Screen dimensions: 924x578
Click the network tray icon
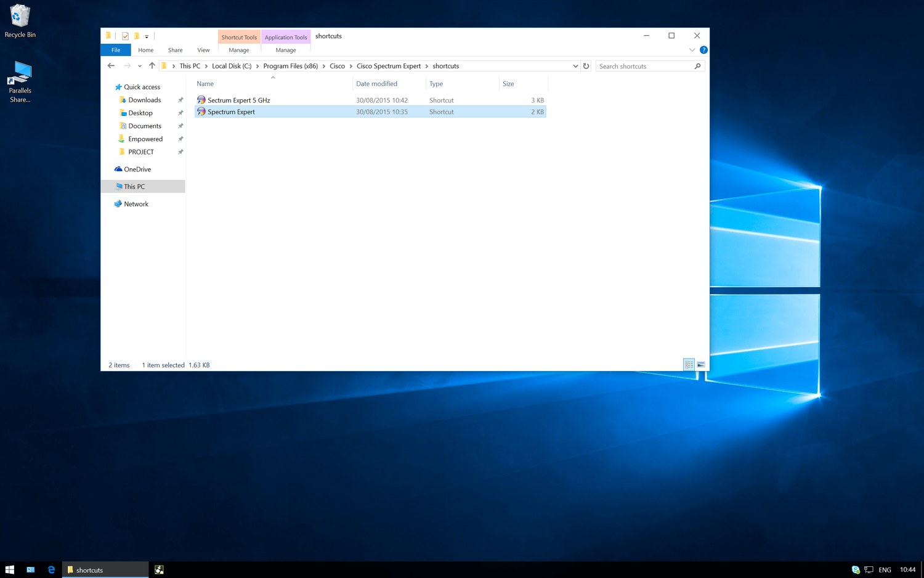coord(869,570)
